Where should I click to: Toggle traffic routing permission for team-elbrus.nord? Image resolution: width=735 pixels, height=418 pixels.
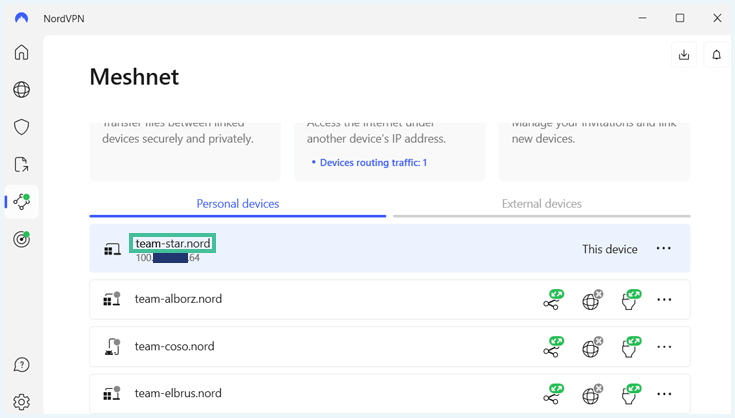(x=592, y=394)
